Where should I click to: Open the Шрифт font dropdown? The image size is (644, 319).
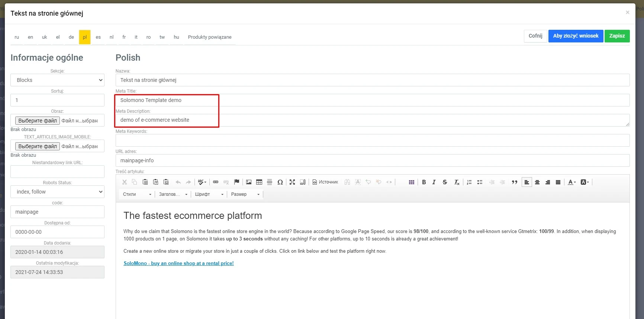[x=209, y=194]
